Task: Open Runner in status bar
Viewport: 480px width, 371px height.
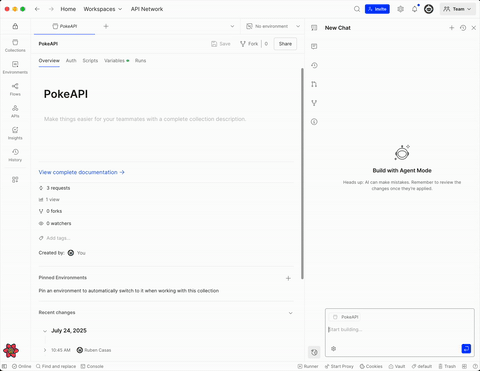Action: point(308,366)
